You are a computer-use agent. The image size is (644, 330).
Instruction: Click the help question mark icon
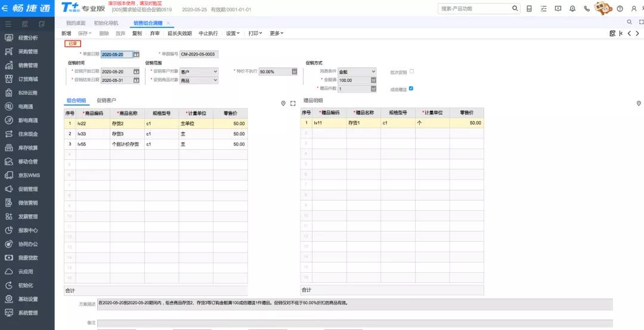point(620,8)
